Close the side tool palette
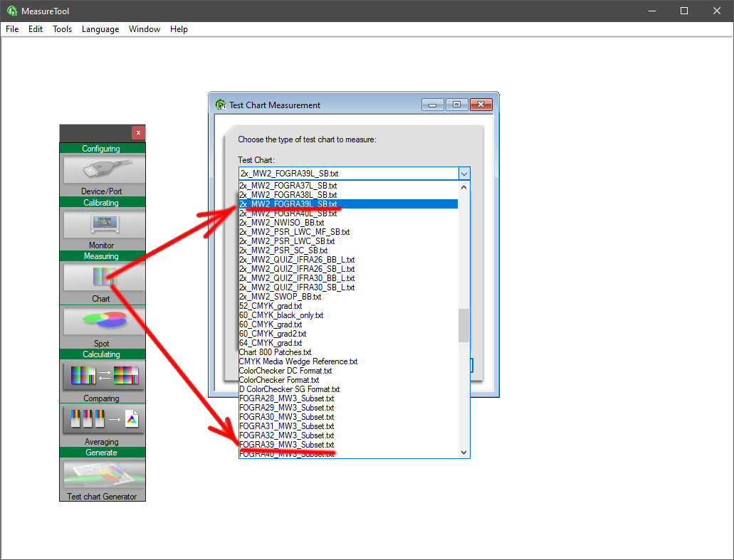Viewport: 734px width, 560px height. coord(138,133)
